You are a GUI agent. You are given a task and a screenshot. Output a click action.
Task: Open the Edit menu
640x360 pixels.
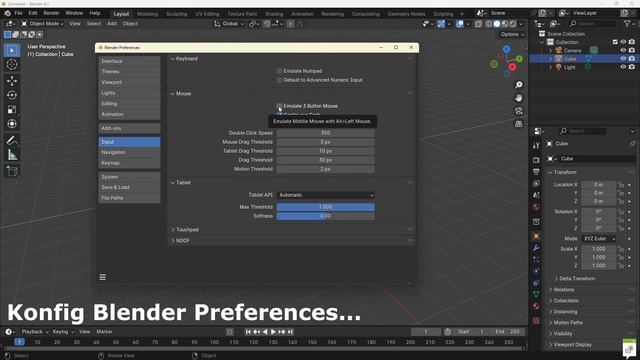[33, 13]
